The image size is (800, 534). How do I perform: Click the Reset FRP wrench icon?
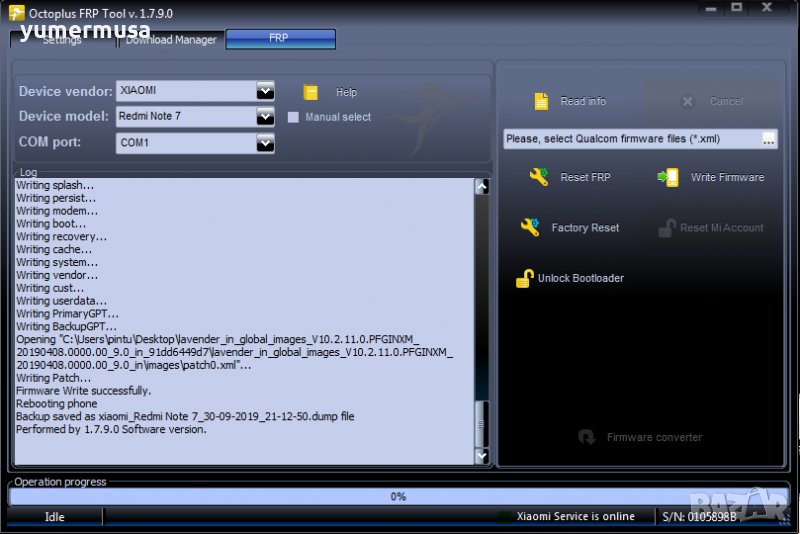point(539,177)
